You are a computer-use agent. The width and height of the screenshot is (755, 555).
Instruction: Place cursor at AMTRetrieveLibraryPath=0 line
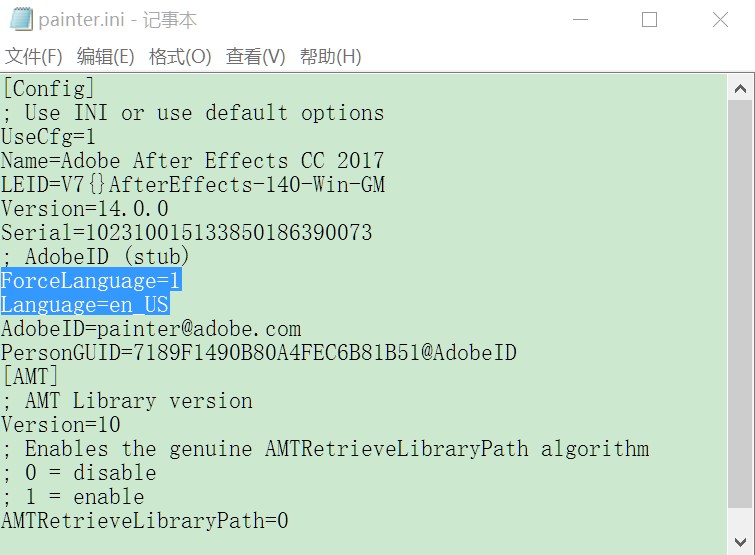click(145, 521)
